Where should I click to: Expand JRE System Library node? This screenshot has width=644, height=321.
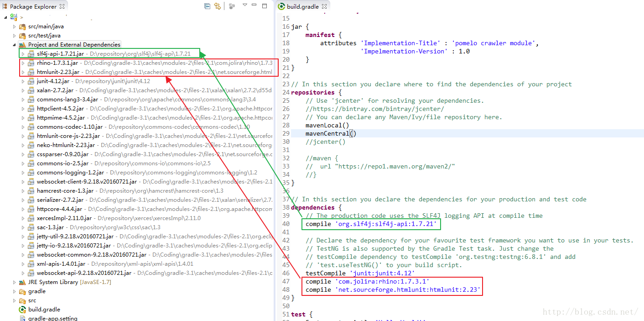click(14, 282)
